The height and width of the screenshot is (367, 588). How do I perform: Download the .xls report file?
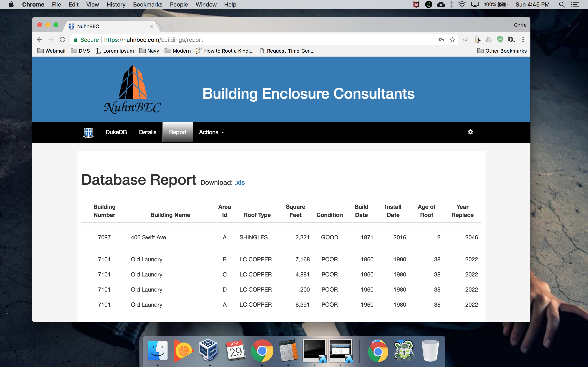click(x=239, y=182)
